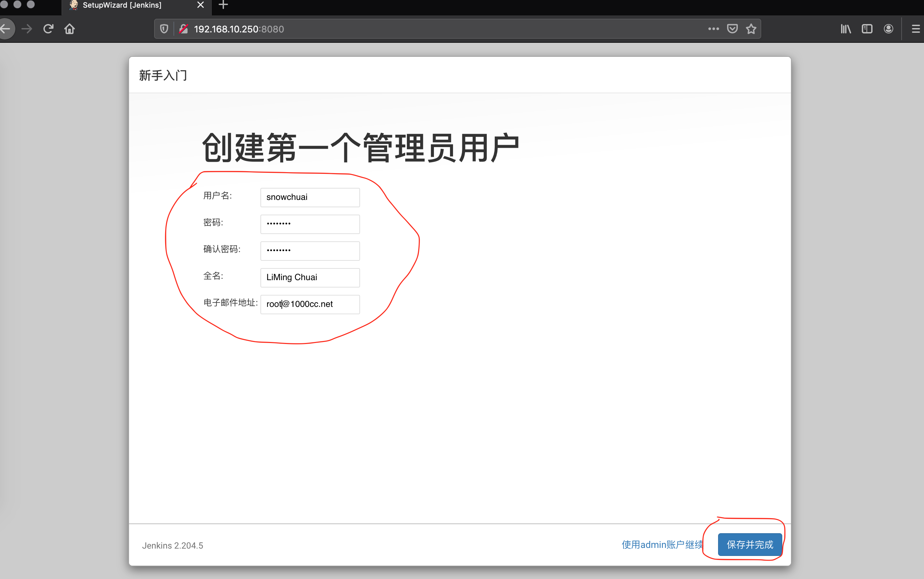Open the page actions three-dot menu
The width and height of the screenshot is (924, 579).
pos(713,29)
